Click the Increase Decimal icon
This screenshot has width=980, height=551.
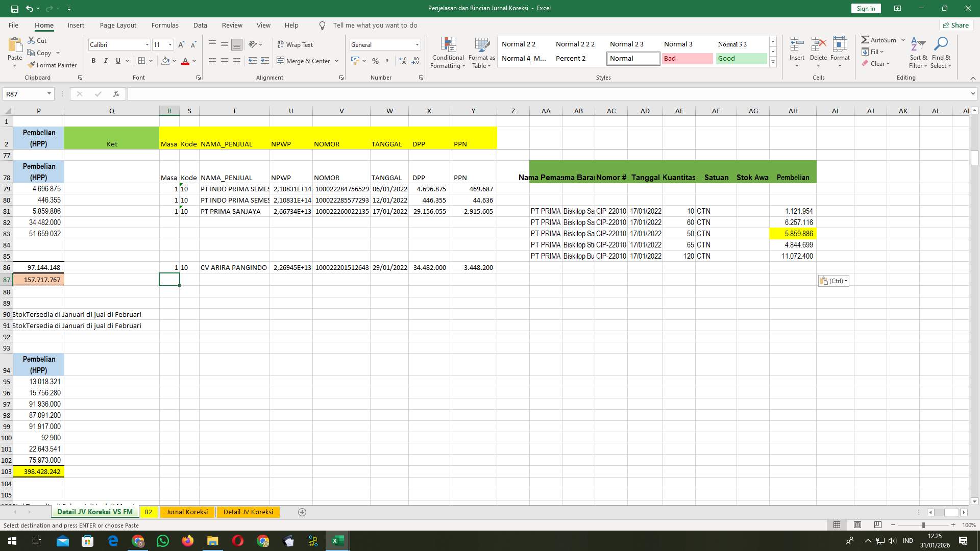pos(403,61)
